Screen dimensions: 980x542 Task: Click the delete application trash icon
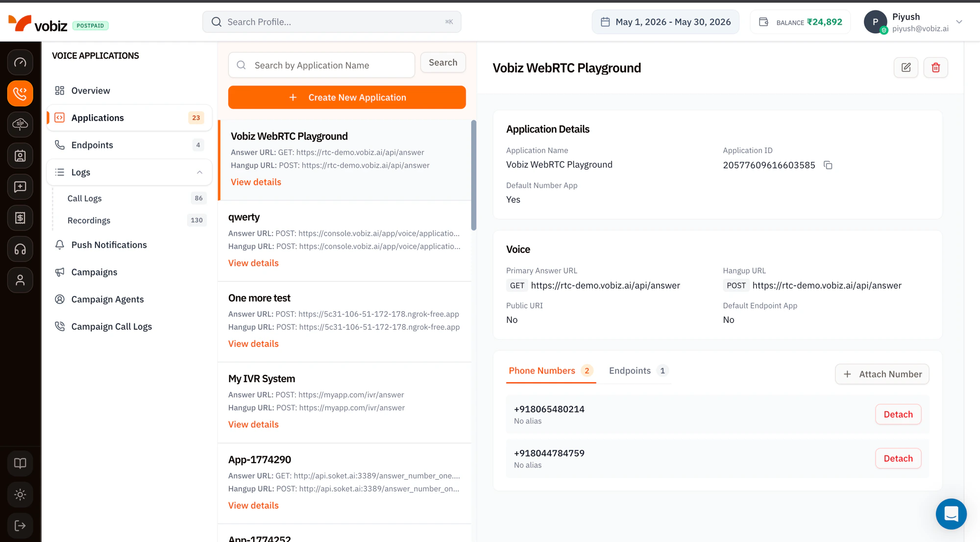[x=935, y=68]
